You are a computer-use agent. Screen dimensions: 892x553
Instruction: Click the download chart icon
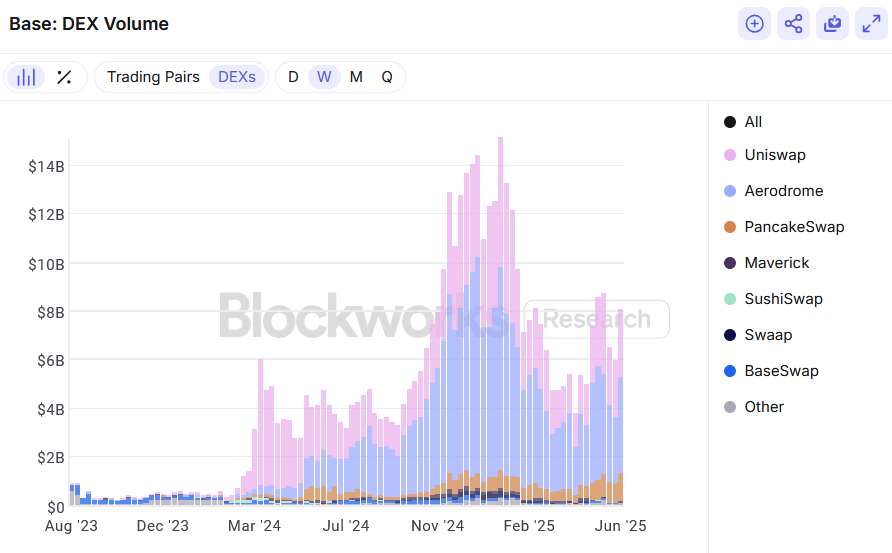pyautogui.click(x=832, y=24)
